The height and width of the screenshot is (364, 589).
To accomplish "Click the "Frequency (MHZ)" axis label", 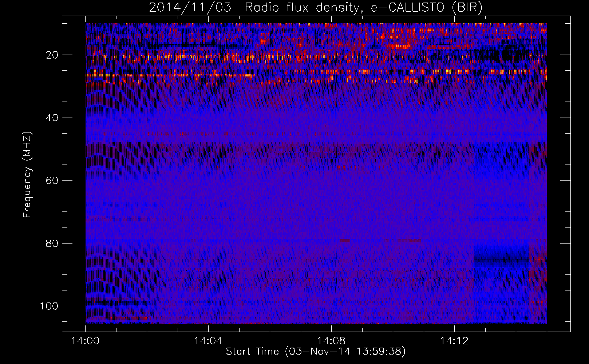I will tap(27, 175).
